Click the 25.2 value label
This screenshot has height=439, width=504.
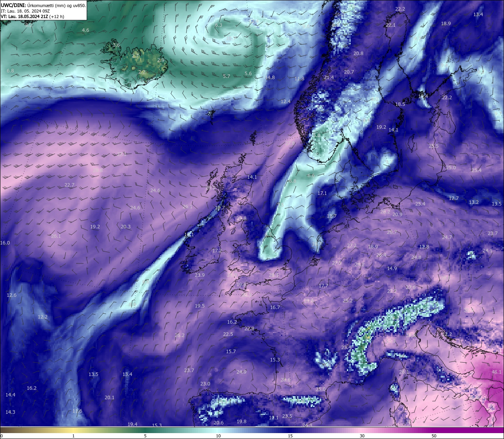(x=348, y=301)
